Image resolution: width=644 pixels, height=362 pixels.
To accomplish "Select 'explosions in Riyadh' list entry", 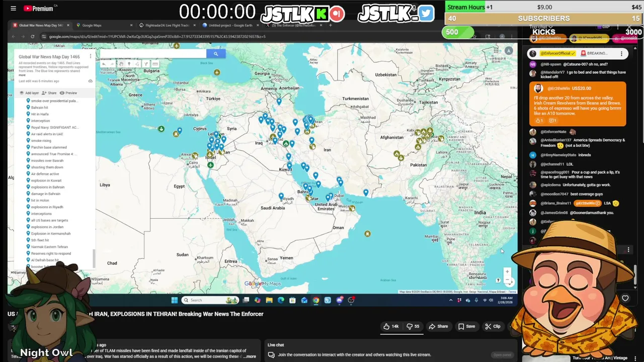I will click(x=47, y=207).
